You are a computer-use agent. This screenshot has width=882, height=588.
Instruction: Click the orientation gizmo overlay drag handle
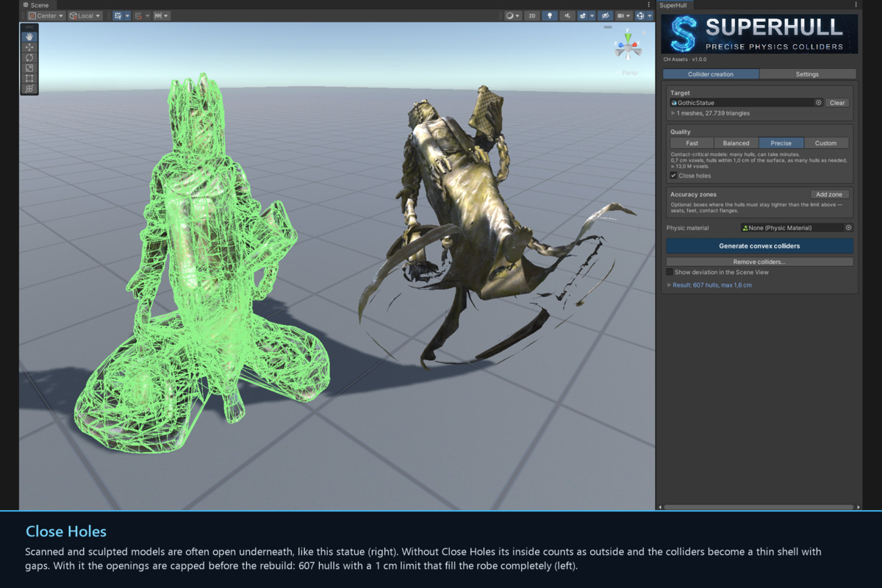[608, 27]
